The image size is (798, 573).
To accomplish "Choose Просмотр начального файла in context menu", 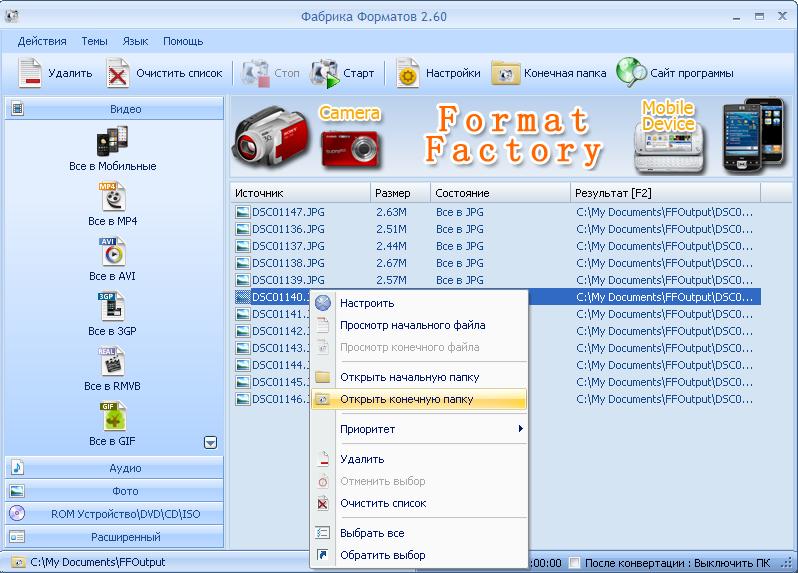I will 418,325.
